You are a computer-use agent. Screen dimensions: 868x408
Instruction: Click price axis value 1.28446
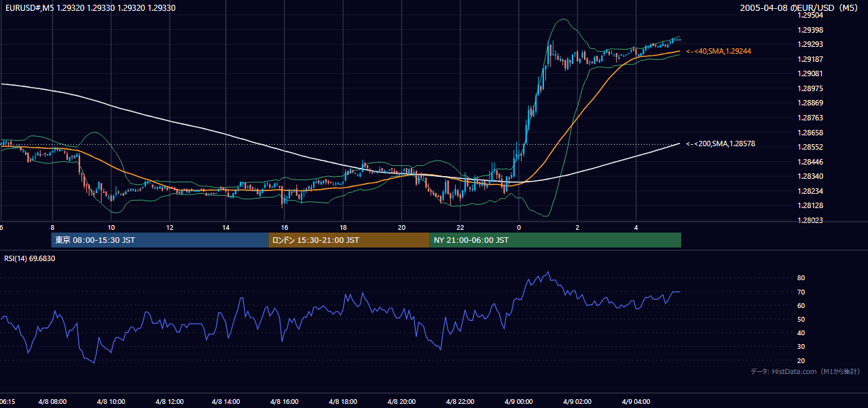(810, 162)
